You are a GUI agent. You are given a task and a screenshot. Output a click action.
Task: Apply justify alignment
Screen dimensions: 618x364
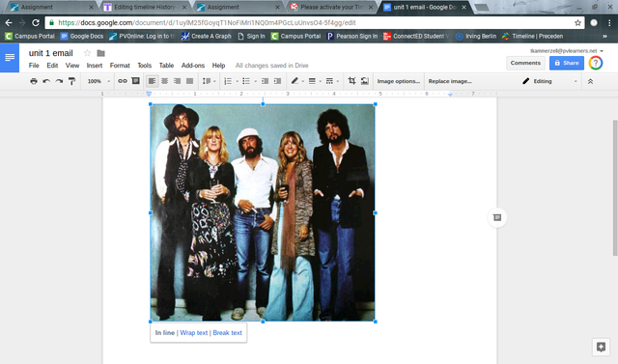tap(189, 81)
